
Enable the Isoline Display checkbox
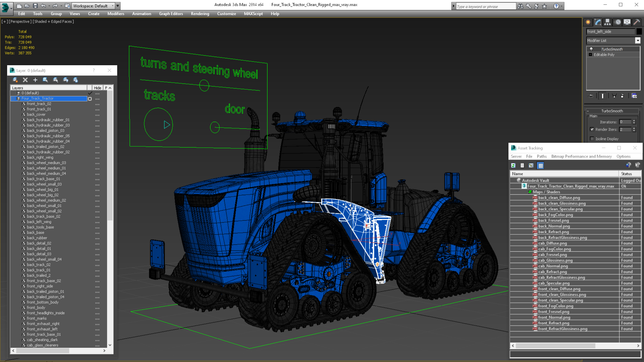pyautogui.click(x=592, y=139)
